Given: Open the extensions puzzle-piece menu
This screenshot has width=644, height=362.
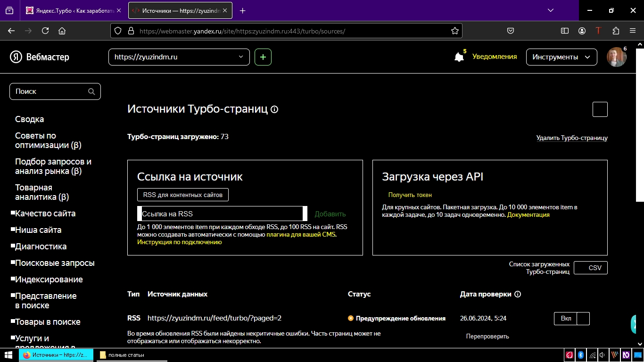Looking at the screenshot, I should (616, 31).
